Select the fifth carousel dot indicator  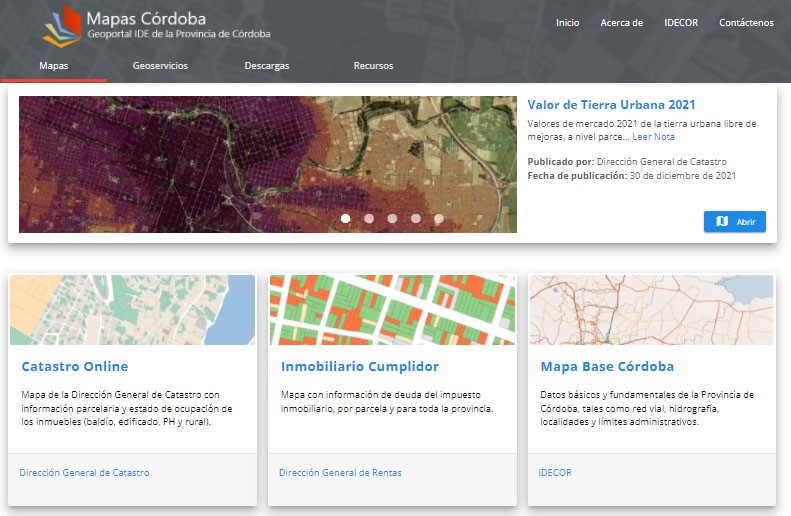coord(439,218)
